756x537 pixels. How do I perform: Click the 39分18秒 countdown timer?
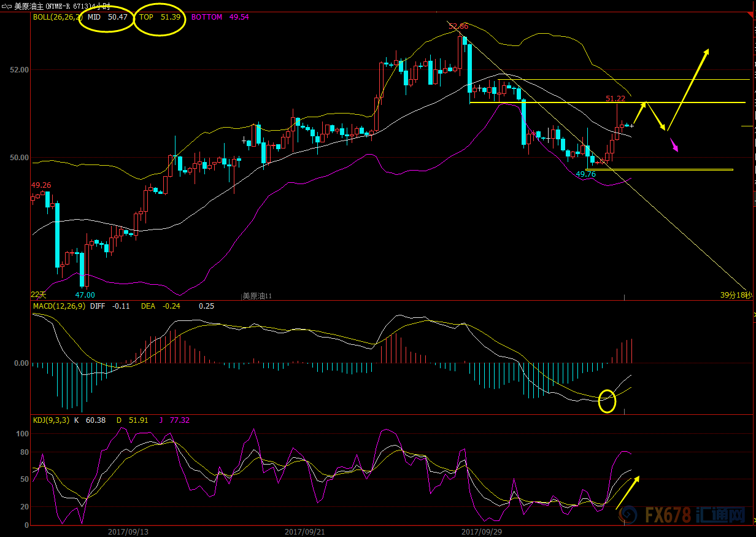click(x=735, y=295)
